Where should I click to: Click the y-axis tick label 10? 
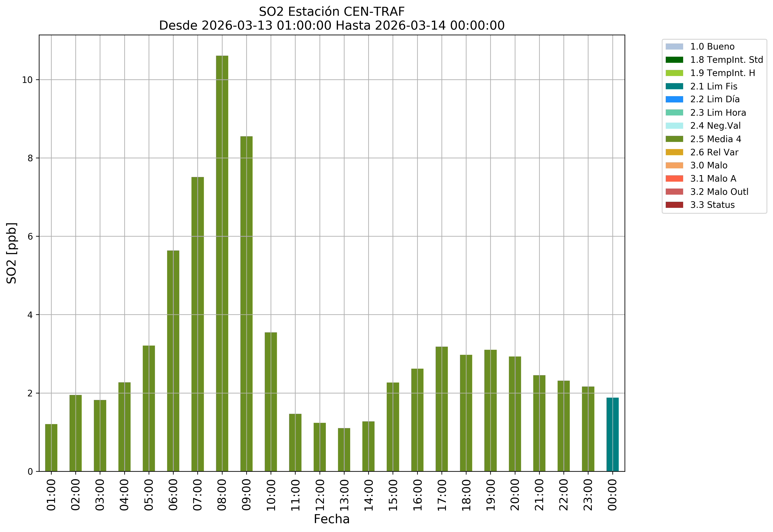(27, 80)
